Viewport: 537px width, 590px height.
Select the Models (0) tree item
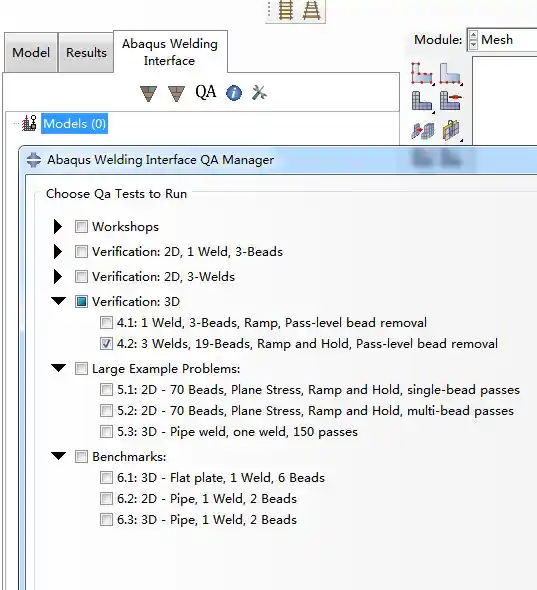coord(75,123)
